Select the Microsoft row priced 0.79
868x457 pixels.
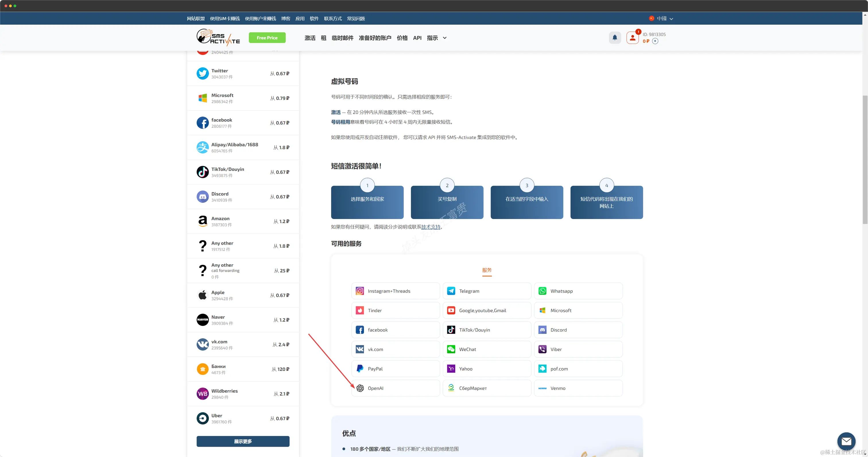tap(243, 98)
